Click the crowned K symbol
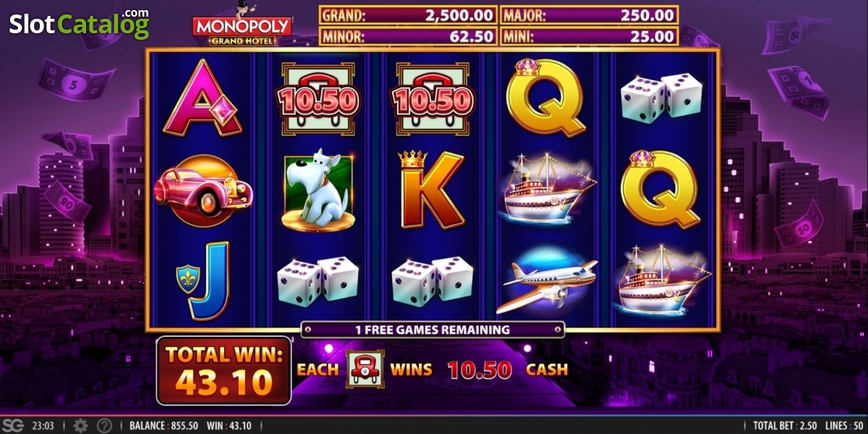 coord(430,190)
